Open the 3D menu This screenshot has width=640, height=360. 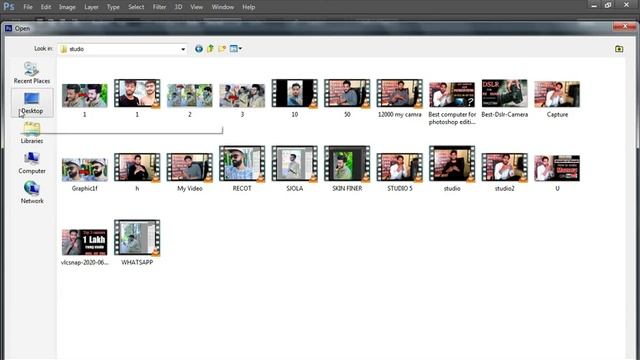pyautogui.click(x=178, y=7)
